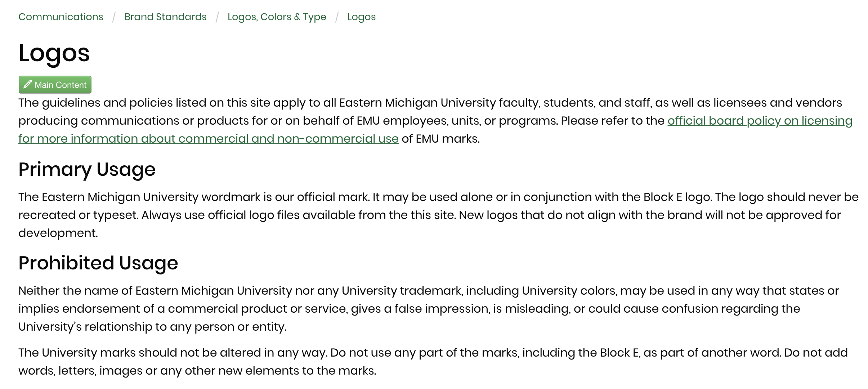Open the Brand Standards breadcrumb

[x=165, y=17]
